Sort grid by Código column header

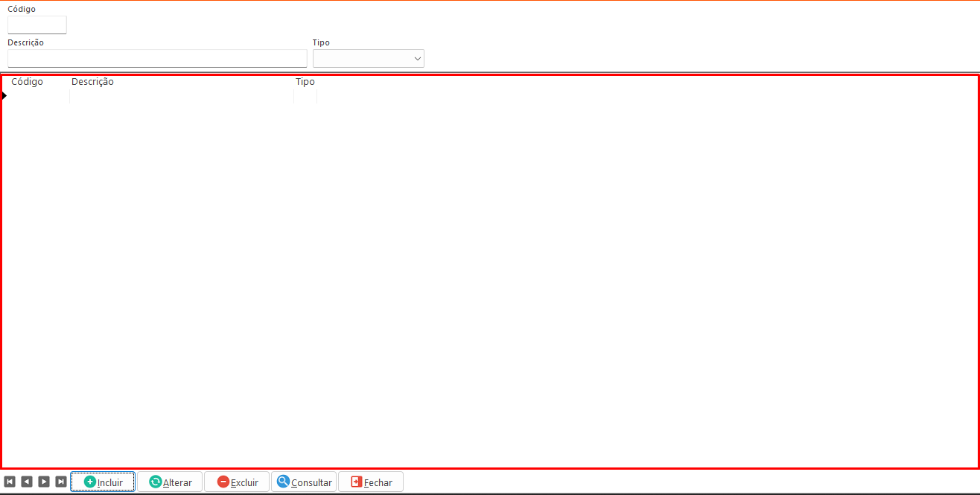(x=28, y=82)
